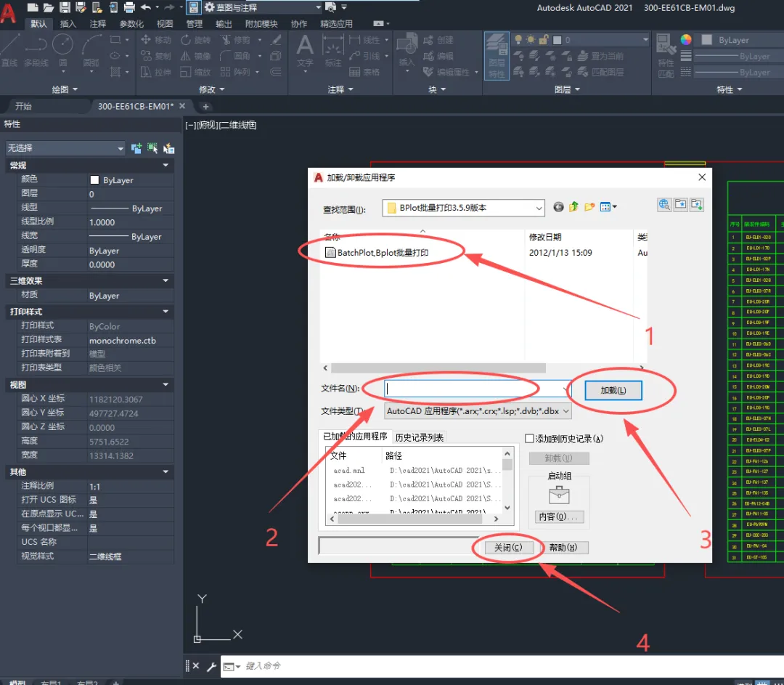Click the loaded applications vertical scrollbar
784x685 pixels.
coord(507,464)
